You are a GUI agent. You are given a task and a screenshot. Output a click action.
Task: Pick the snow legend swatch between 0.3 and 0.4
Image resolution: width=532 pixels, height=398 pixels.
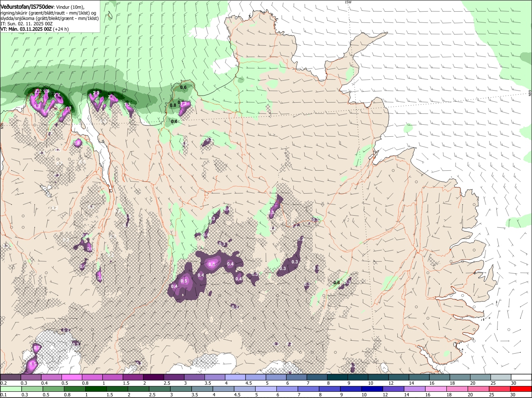point(31,377)
